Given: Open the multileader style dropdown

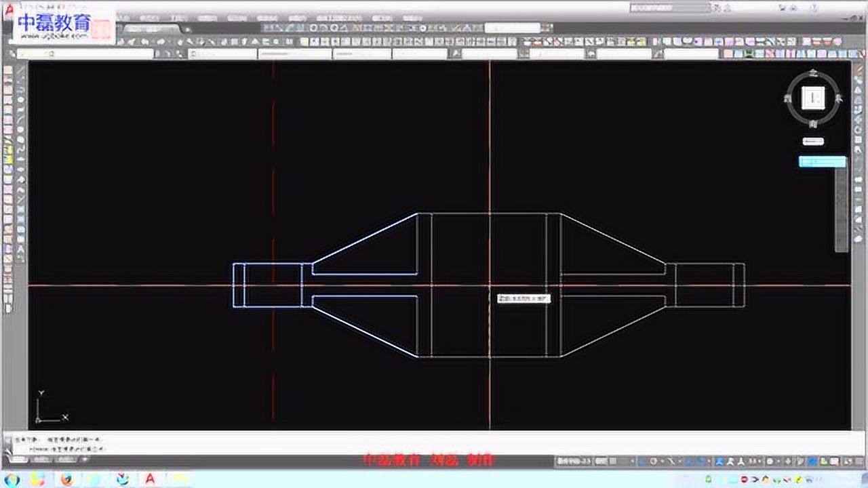Looking at the screenshot, I should 690,54.
